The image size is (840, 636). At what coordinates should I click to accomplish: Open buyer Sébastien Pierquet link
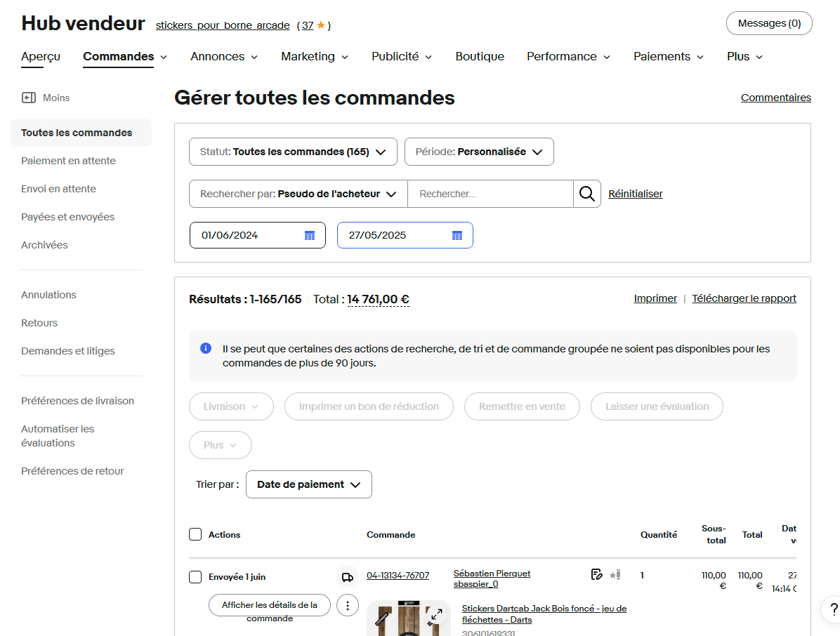[x=492, y=574]
